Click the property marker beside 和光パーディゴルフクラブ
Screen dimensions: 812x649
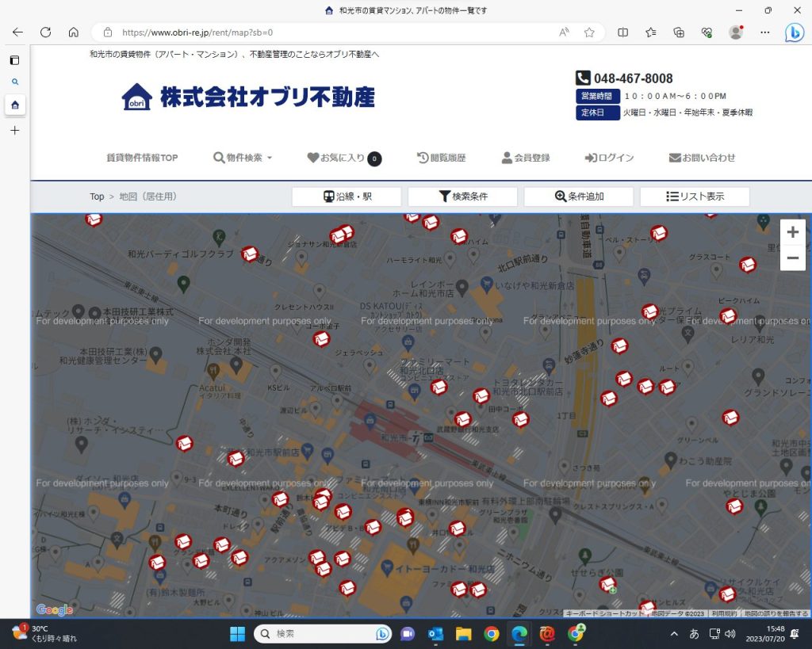coord(250,254)
